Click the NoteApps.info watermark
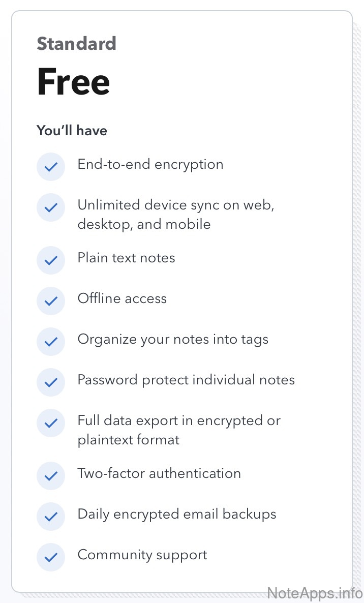The width and height of the screenshot is (364, 603). pos(315,592)
